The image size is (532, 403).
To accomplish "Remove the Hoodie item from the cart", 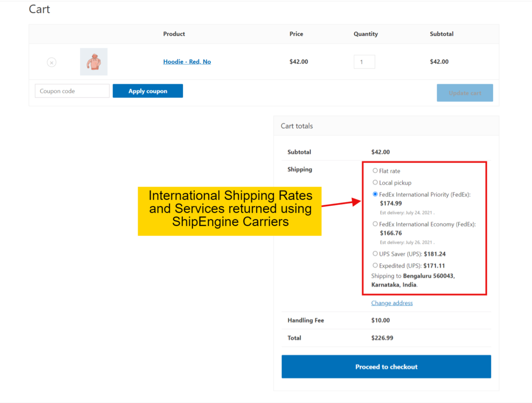I will [x=51, y=62].
